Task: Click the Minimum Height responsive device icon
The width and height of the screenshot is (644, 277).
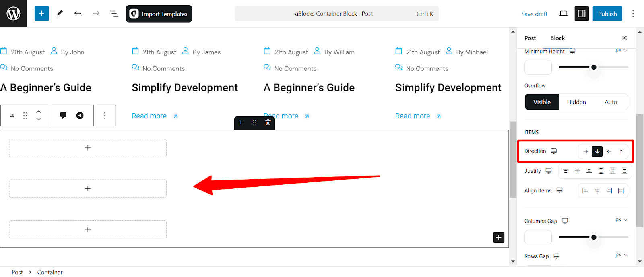Action: pyautogui.click(x=572, y=51)
